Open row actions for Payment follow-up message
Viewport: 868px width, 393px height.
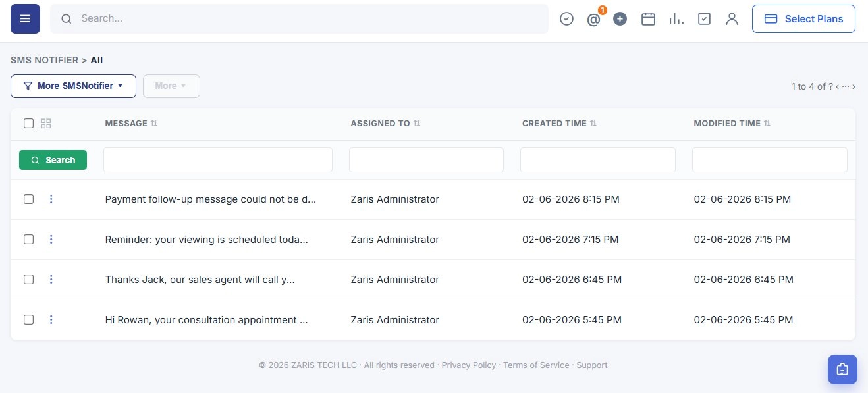[x=51, y=199]
